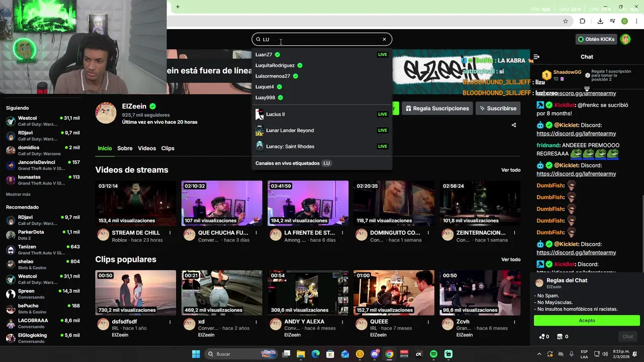Screen dimensions: 644x362
Task: Open the Lunar Lander Beyond category
Action: [321, 130]
